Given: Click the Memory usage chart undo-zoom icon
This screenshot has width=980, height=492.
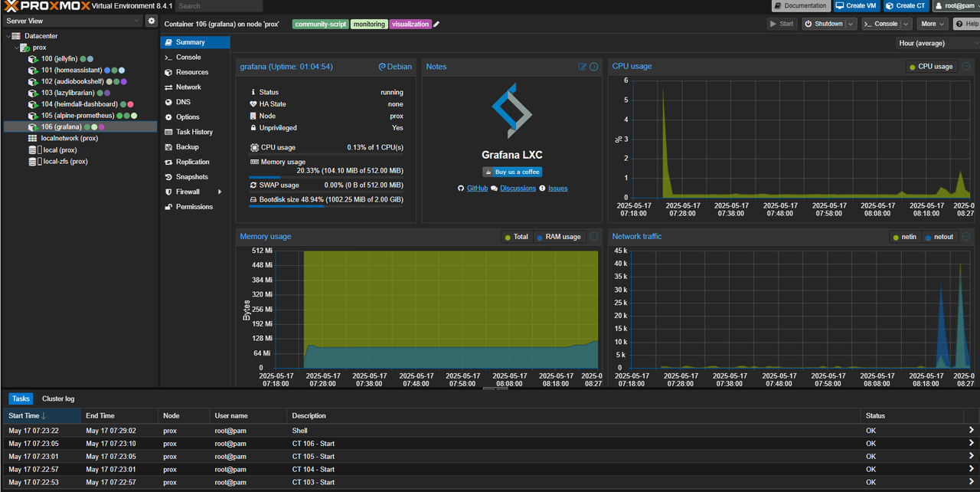Looking at the screenshot, I should 594,237.
